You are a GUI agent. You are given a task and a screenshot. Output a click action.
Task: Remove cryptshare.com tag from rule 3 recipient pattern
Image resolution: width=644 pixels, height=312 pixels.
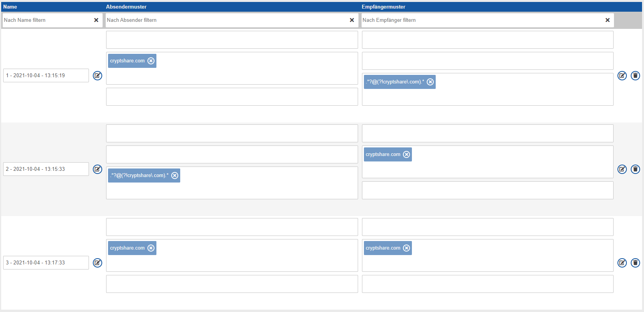coord(406,248)
